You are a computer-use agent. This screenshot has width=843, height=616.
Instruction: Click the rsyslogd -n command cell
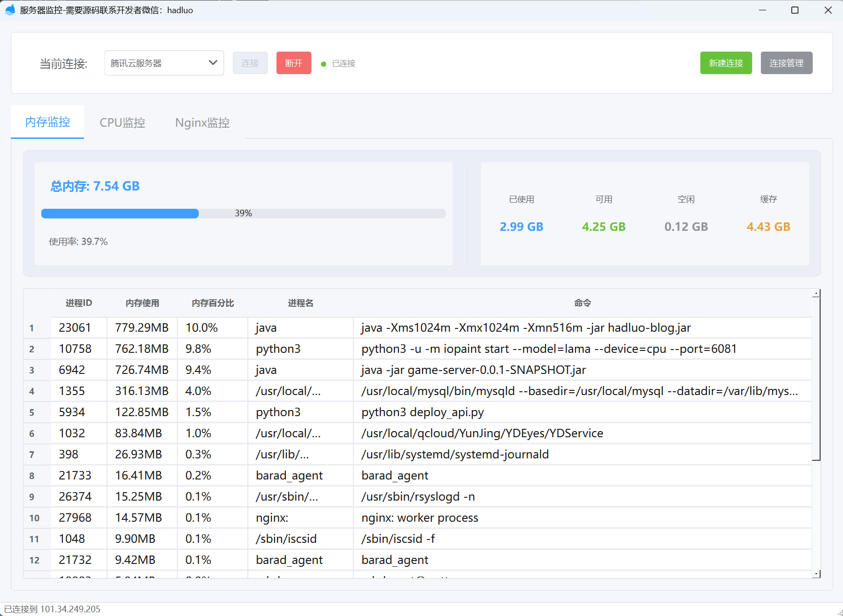[582, 496]
